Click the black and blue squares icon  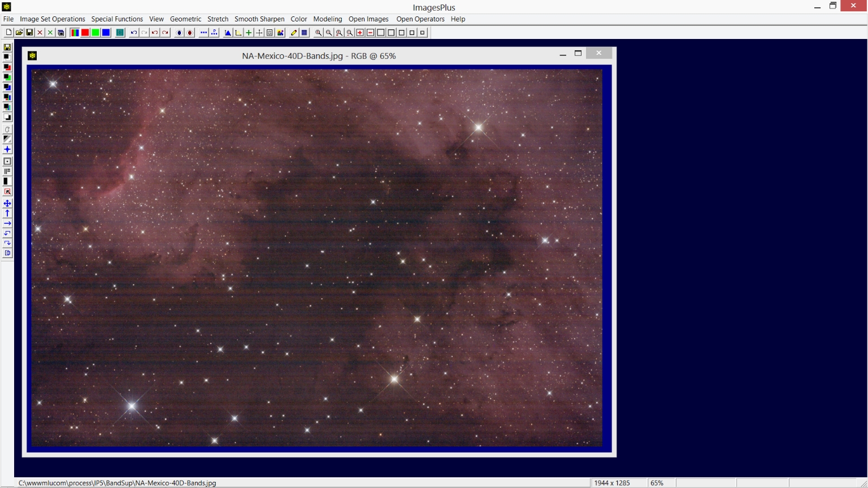pyautogui.click(x=7, y=86)
